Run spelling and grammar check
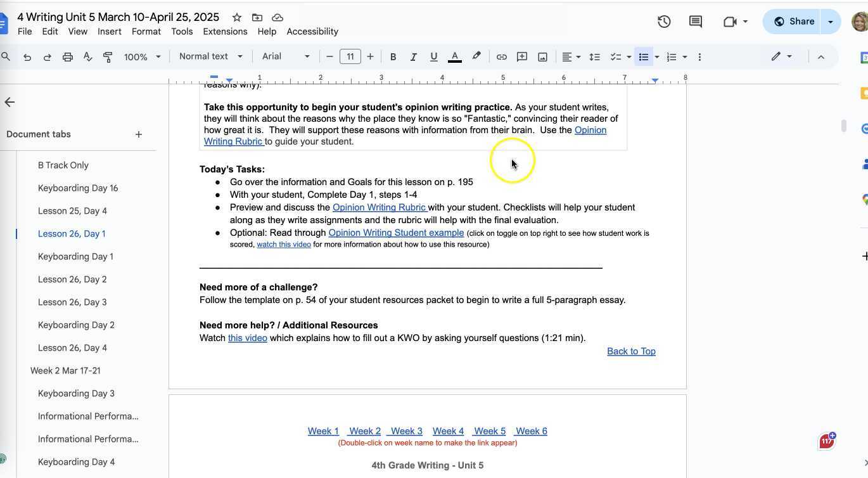The width and height of the screenshot is (868, 478). click(x=87, y=56)
